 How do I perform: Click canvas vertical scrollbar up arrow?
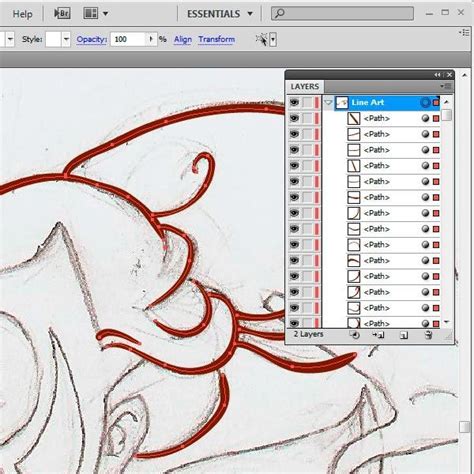[465, 75]
